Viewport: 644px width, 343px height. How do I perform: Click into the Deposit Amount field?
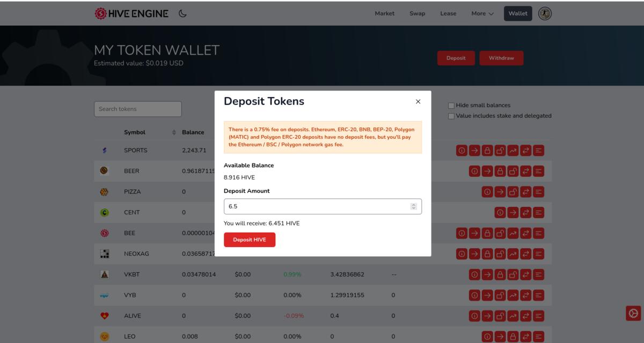pos(323,206)
